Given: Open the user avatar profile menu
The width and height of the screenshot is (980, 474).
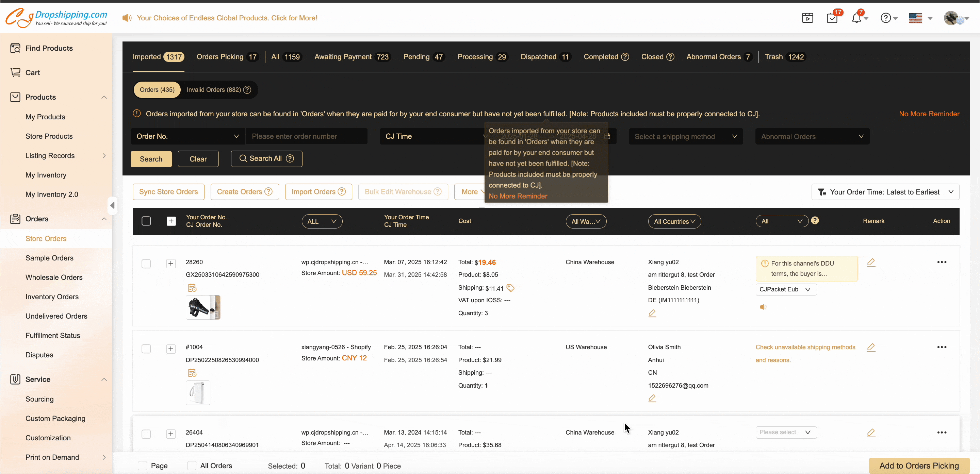Looking at the screenshot, I should click(x=951, y=18).
